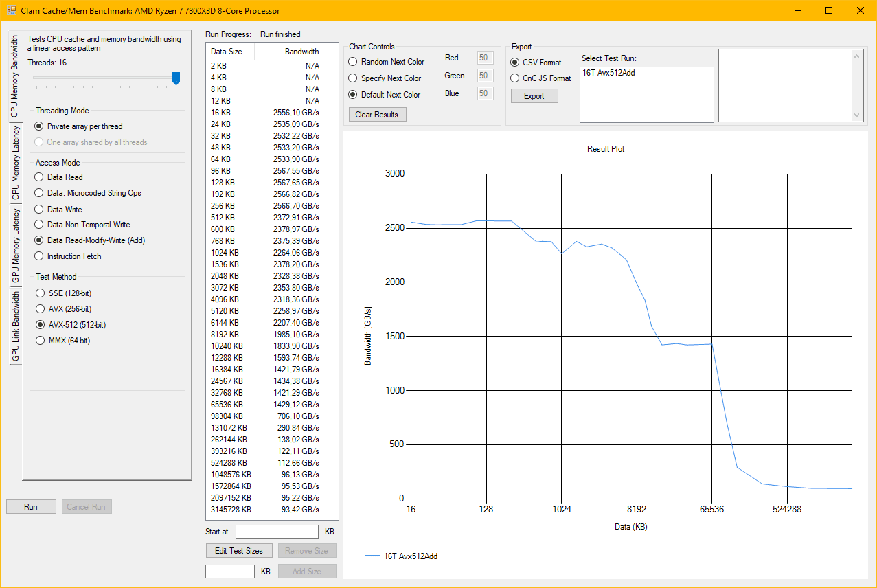Select the 3145728 KB result row
Viewport: 877px width, 588px height.
coord(265,509)
